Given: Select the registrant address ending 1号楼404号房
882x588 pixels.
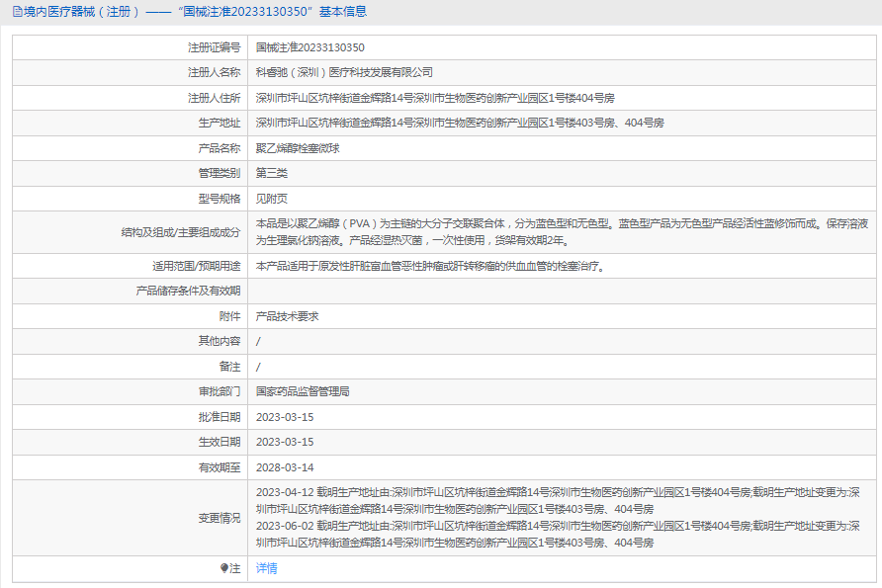Looking at the screenshot, I should point(435,98).
